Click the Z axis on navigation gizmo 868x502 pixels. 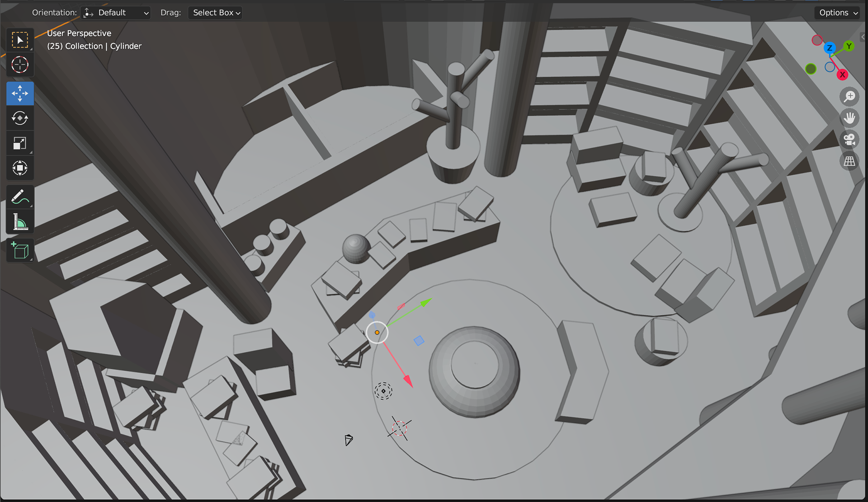[x=830, y=47]
